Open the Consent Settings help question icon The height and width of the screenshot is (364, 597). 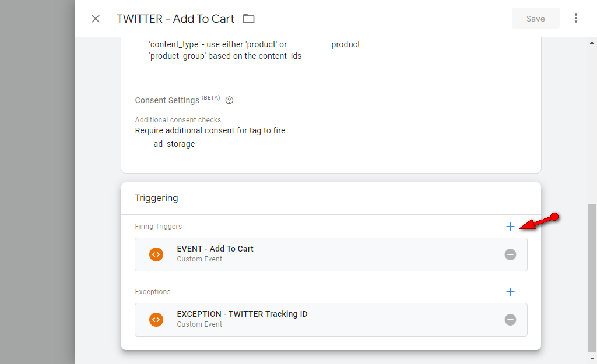click(229, 100)
